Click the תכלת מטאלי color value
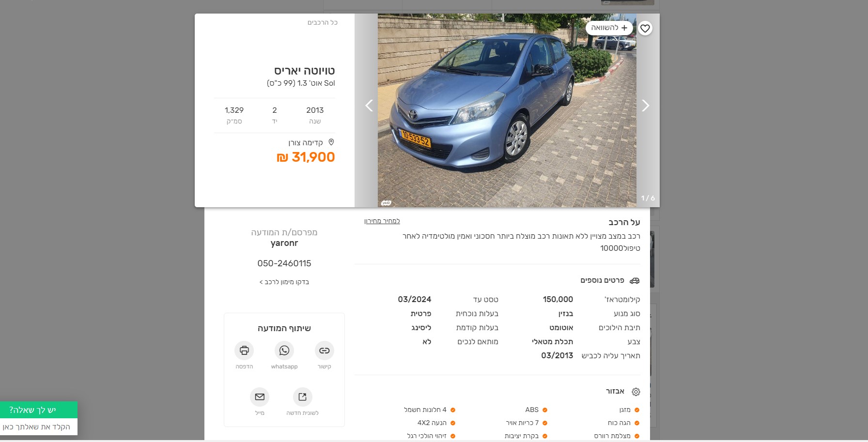Image resolution: width=868 pixels, height=442 pixels. pyautogui.click(x=553, y=342)
